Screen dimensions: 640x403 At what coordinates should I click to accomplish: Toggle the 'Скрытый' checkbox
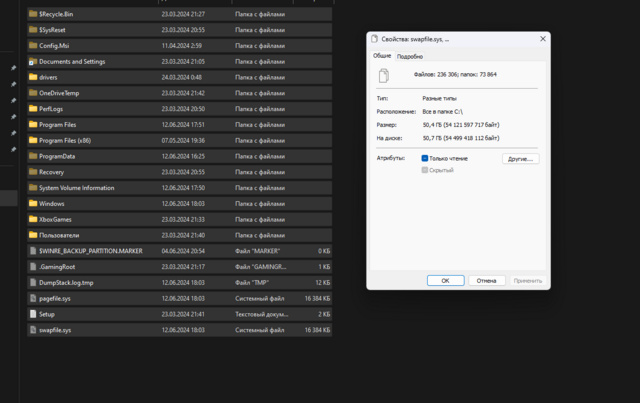[425, 171]
